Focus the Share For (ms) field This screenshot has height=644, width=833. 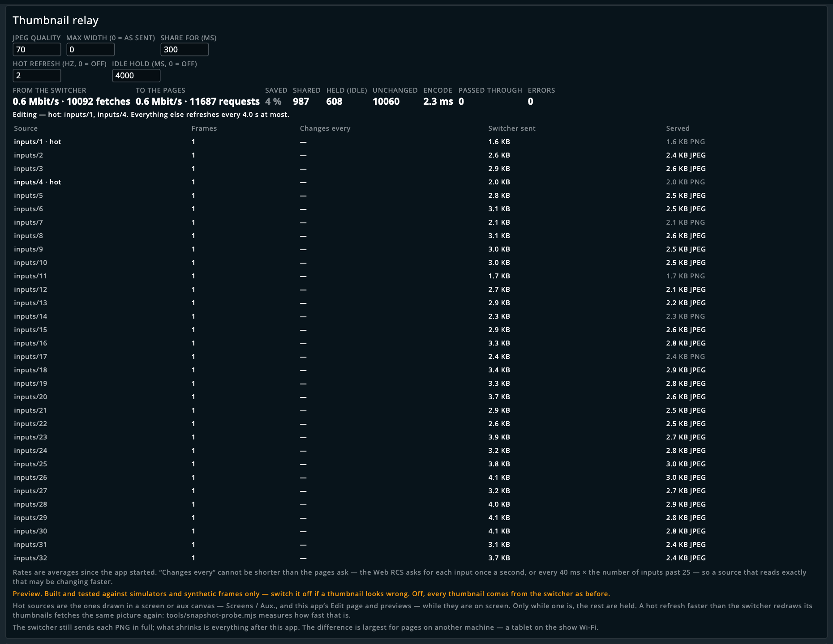click(185, 50)
